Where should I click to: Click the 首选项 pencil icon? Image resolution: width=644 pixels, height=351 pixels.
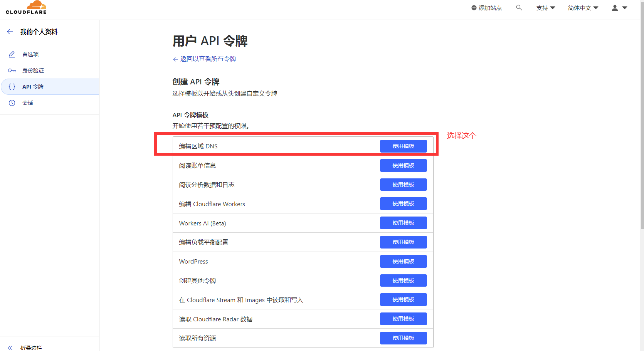click(x=12, y=54)
